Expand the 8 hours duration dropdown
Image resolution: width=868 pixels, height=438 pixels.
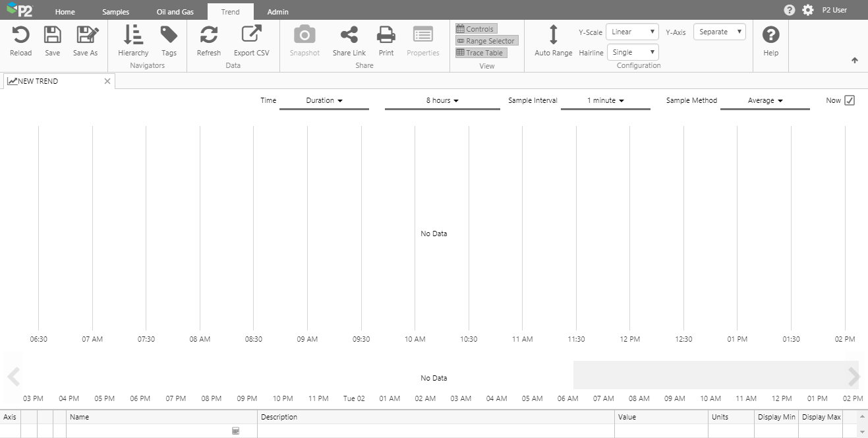tap(442, 100)
